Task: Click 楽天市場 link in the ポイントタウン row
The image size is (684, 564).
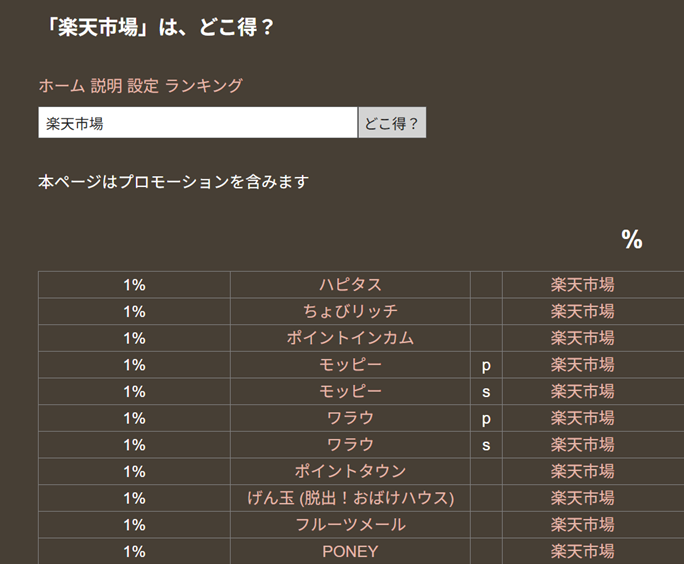Action: (582, 471)
